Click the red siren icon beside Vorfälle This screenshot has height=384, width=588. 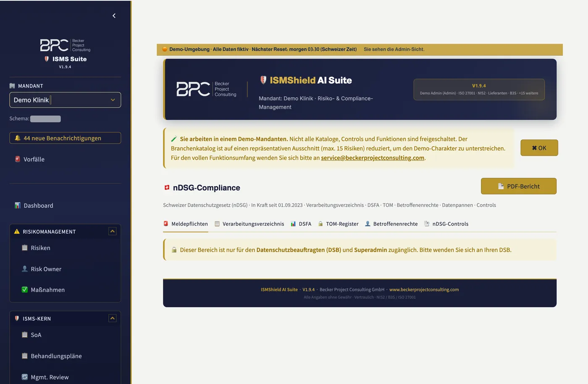(18, 159)
